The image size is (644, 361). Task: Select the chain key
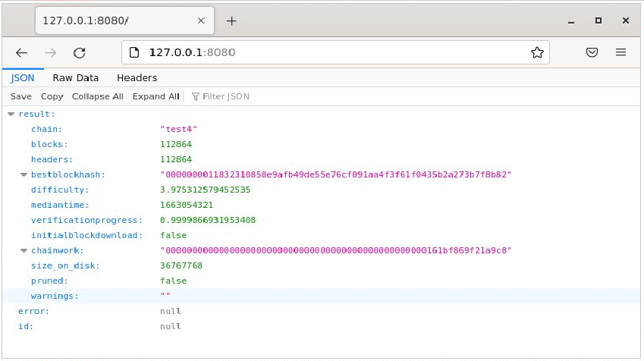(46, 129)
